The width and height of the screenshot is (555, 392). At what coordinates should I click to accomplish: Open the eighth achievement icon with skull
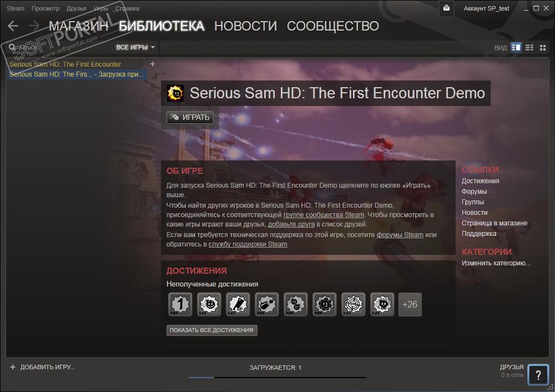[x=382, y=304]
